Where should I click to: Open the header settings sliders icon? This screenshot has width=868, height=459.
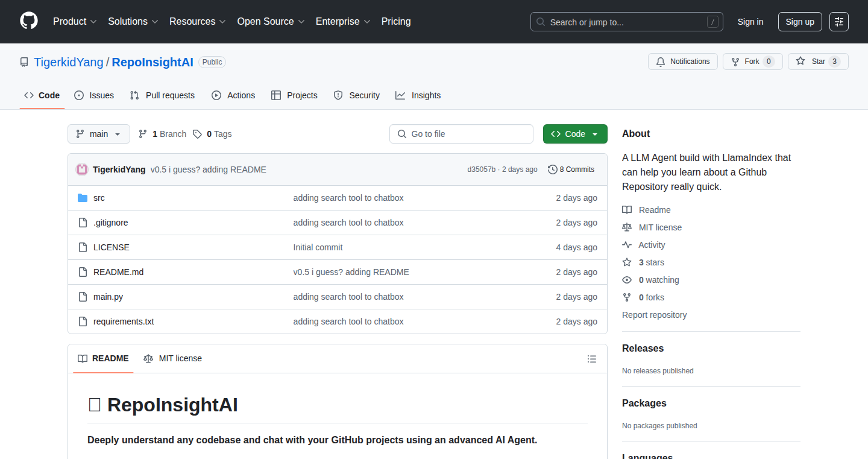(839, 22)
